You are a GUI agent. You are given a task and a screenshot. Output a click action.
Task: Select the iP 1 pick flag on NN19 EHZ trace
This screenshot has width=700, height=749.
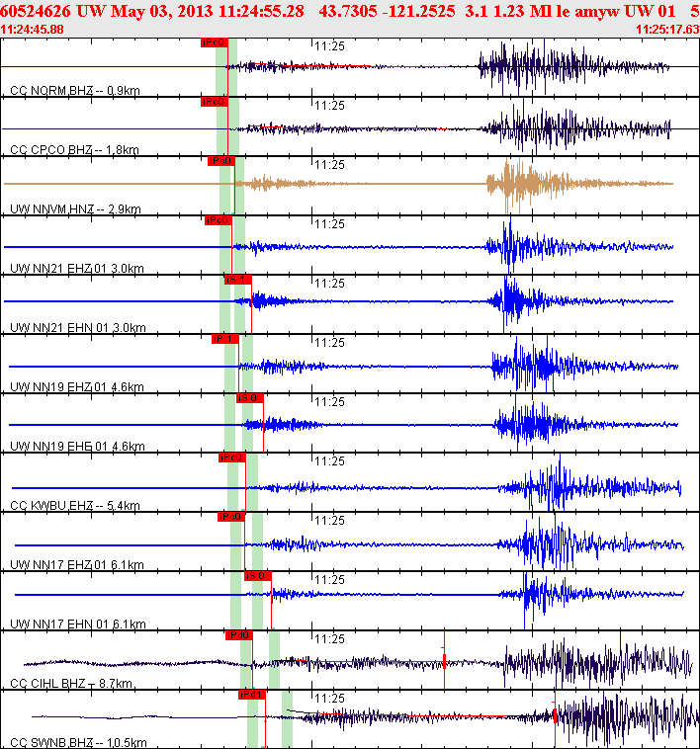[225, 339]
